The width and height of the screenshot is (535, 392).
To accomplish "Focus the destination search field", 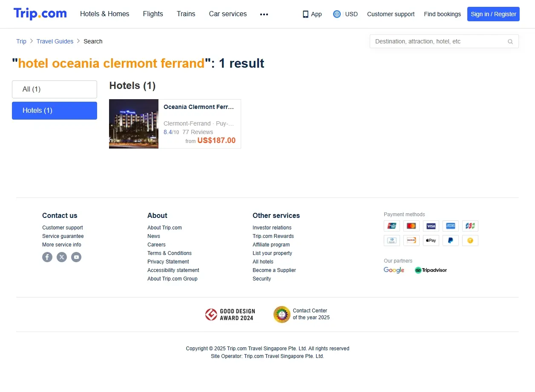I will click(x=439, y=41).
